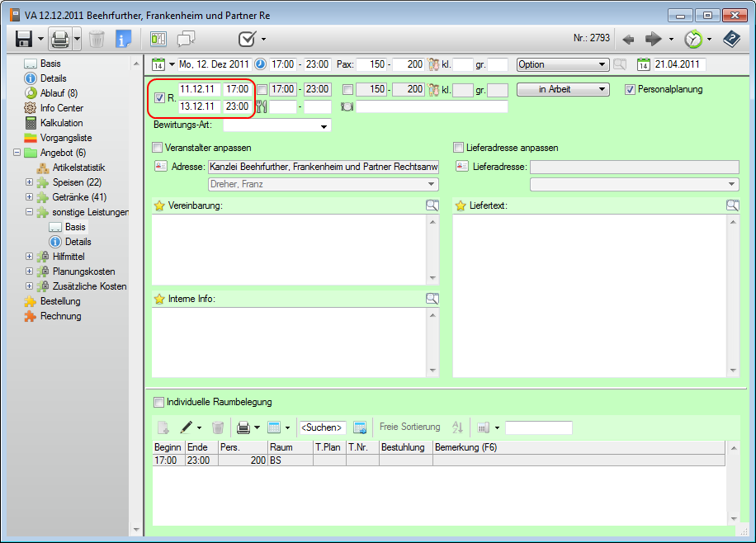The height and width of the screenshot is (543, 756).
Task: Click the blue info icon in toolbar
Action: click(x=123, y=39)
